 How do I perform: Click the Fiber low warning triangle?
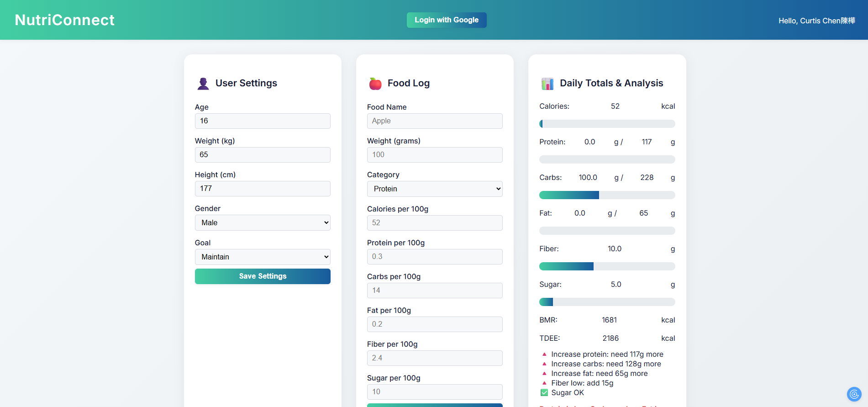(544, 383)
